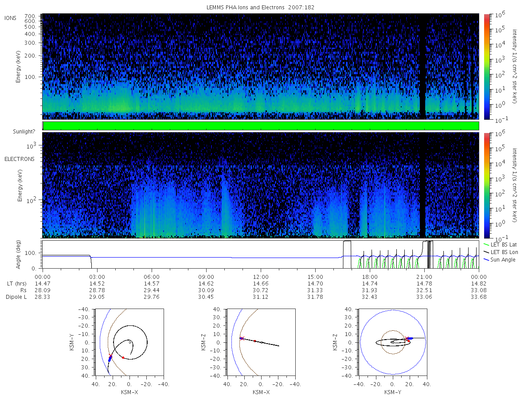Select the LET BS Lon legend entry
Image resolution: width=532 pixels, height=399 pixels.
[501, 252]
